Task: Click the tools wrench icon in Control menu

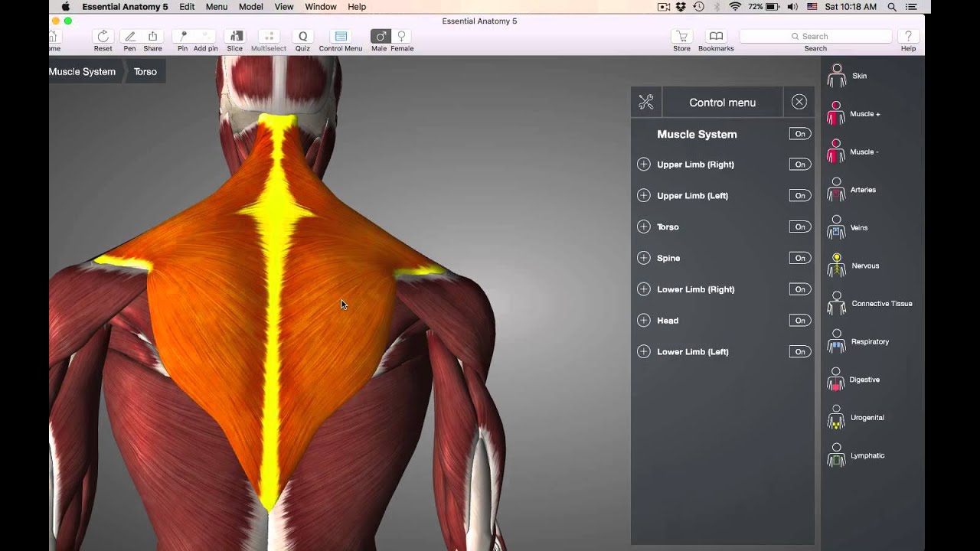Action: 646,102
